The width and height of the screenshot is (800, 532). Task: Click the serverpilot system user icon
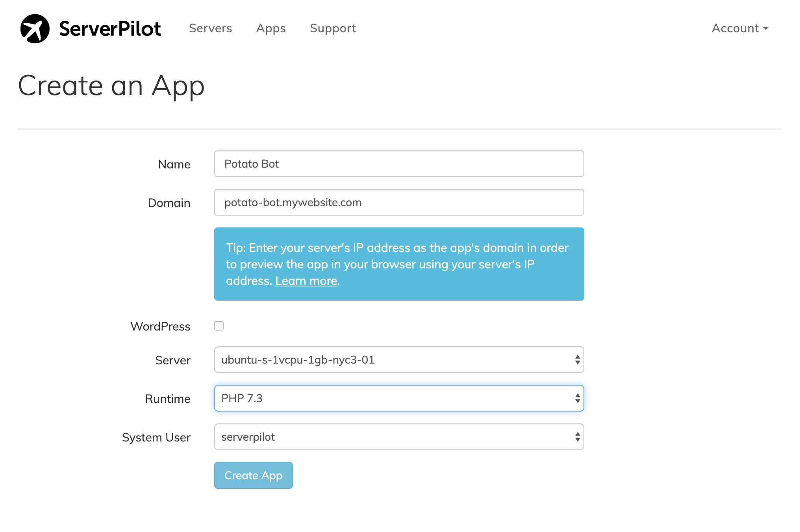576,437
